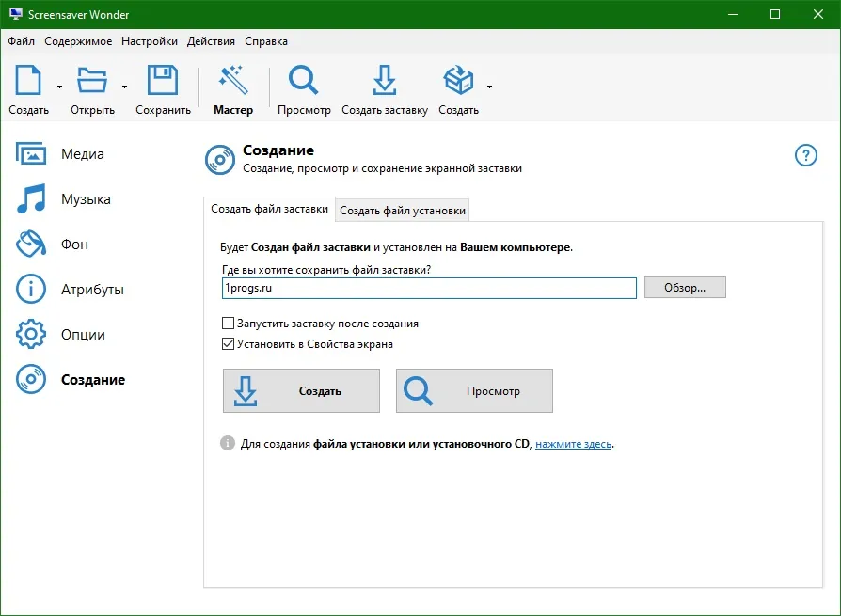
Task: Click the Медиа sidebar label
Action: (x=83, y=154)
